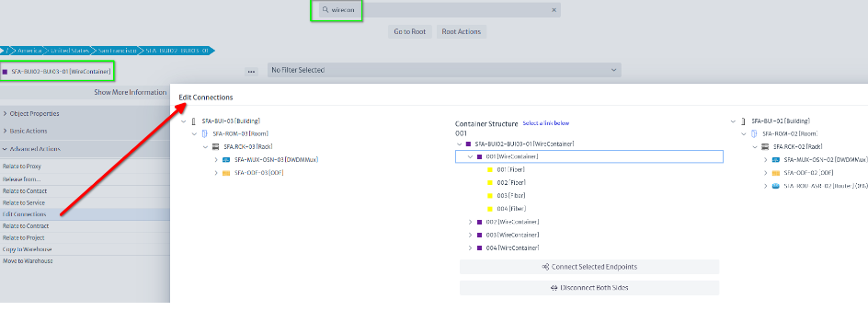Click Show More Information
This screenshot has height=334, width=868.
coord(130,93)
